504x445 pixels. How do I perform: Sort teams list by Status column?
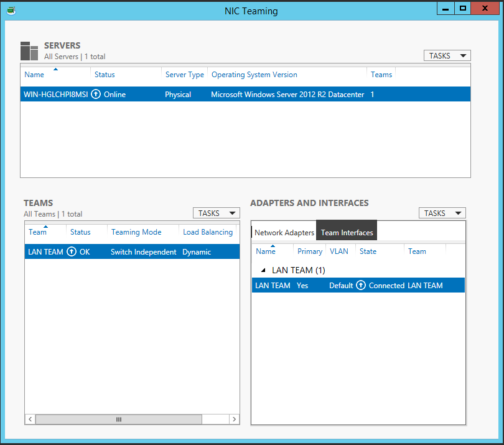click(80, 232)
